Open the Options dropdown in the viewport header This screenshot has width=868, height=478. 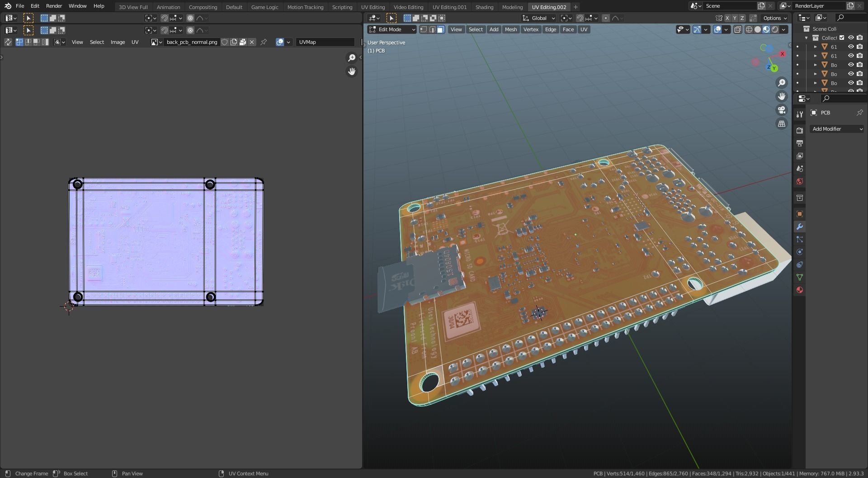(774, 18)
